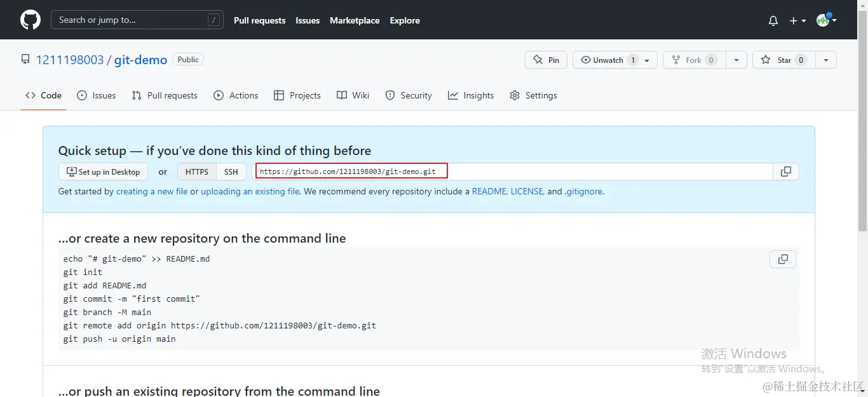Open the notifications bell

coord(773,20)
